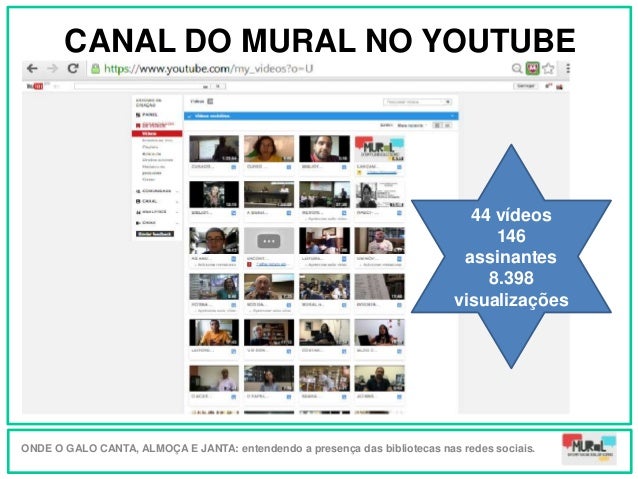Click the Mural logo in the slide footer
The height and width of the screenshot is (479, 638).
click(589, 450)
